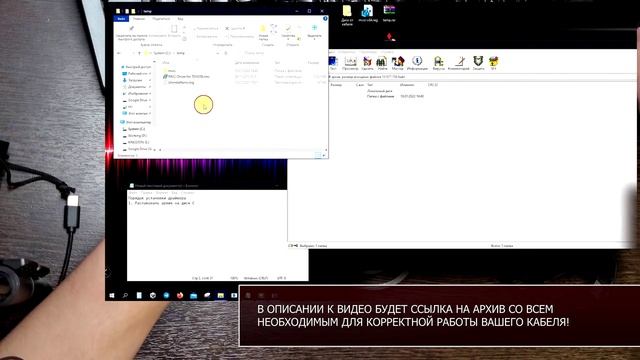Click the Дата изменения column header in Explorer

(x=247, y=63)
